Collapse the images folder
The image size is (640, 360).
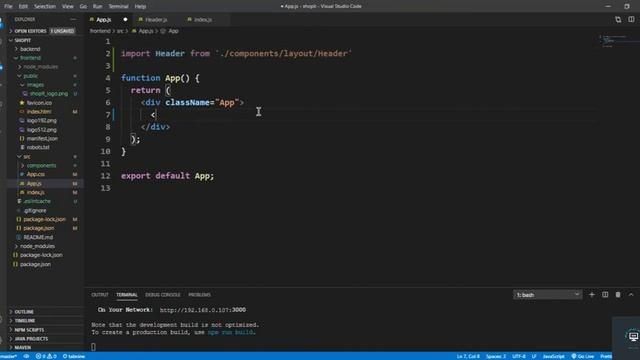[x=45, y=85]
